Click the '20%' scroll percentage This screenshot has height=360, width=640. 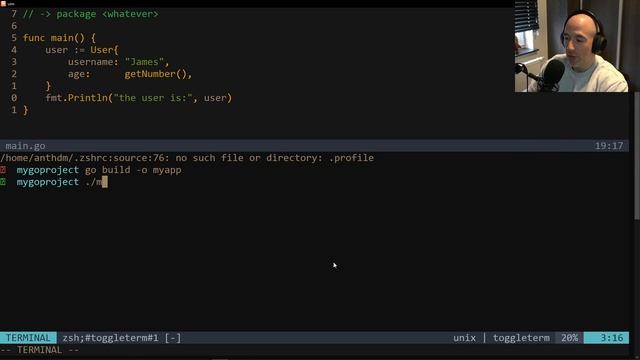(x=569, y=338)
